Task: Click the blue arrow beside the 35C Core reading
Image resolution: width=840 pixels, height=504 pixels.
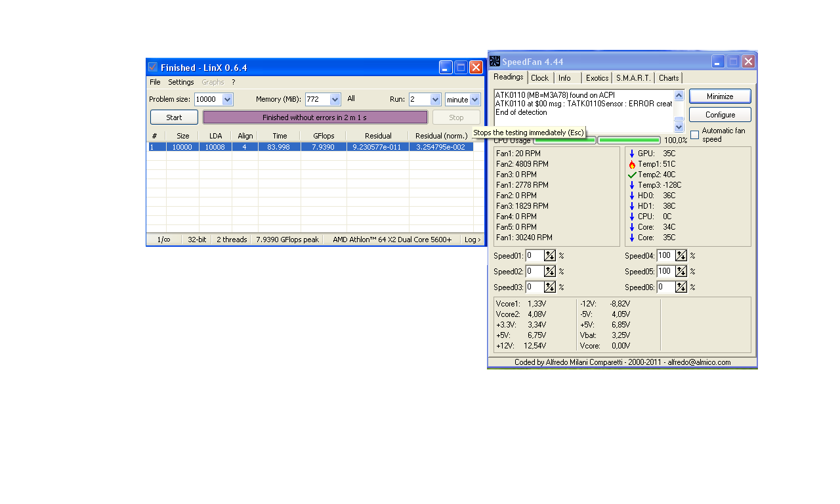Action: 632,238
